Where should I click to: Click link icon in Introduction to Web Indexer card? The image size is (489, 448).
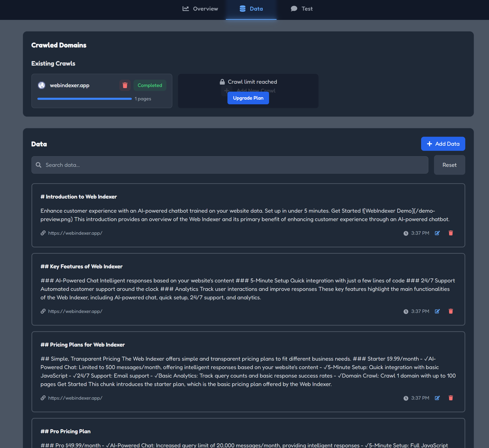coord(43,233)
